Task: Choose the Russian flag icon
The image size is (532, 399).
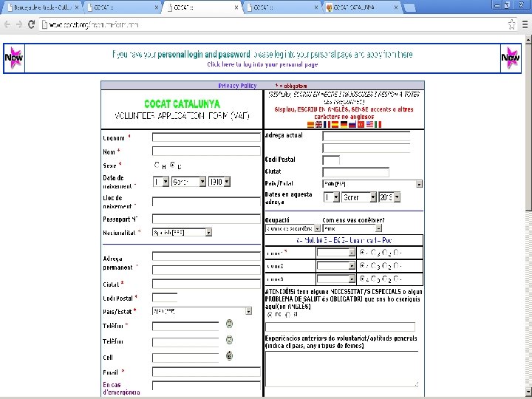Action: tap(352, 125)
